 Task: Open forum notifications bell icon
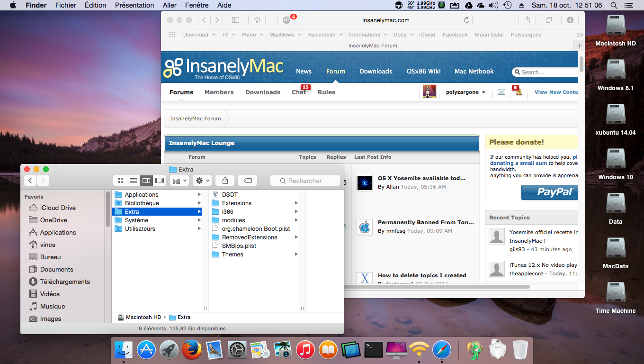click(518, 92)
